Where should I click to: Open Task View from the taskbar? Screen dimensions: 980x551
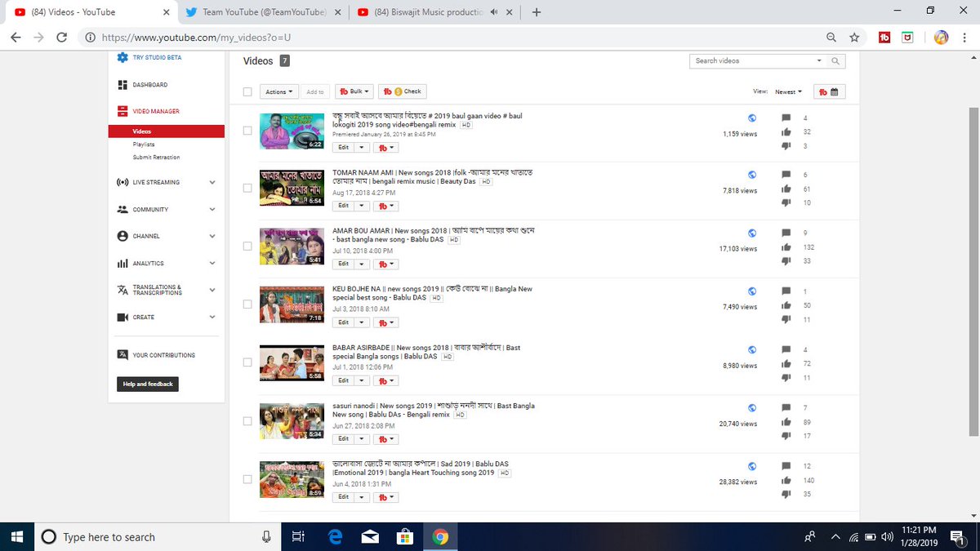point(298,536)
